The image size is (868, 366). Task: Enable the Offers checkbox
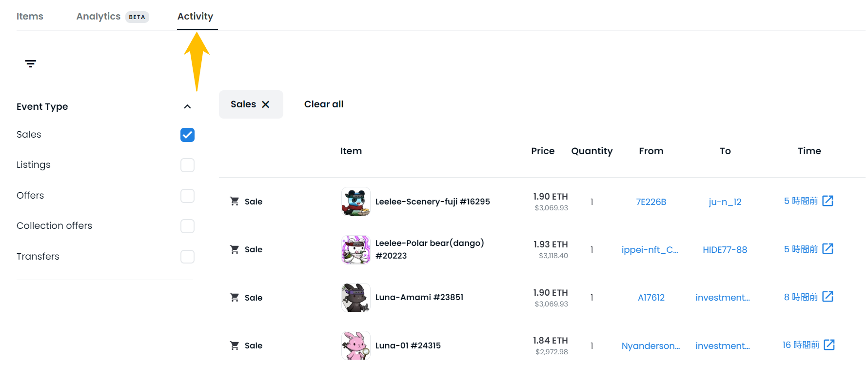point(187,196)
